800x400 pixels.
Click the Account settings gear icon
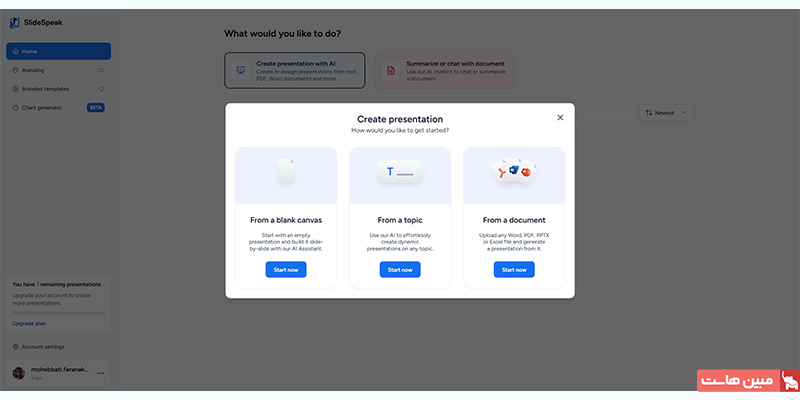[x=15, y=347]
